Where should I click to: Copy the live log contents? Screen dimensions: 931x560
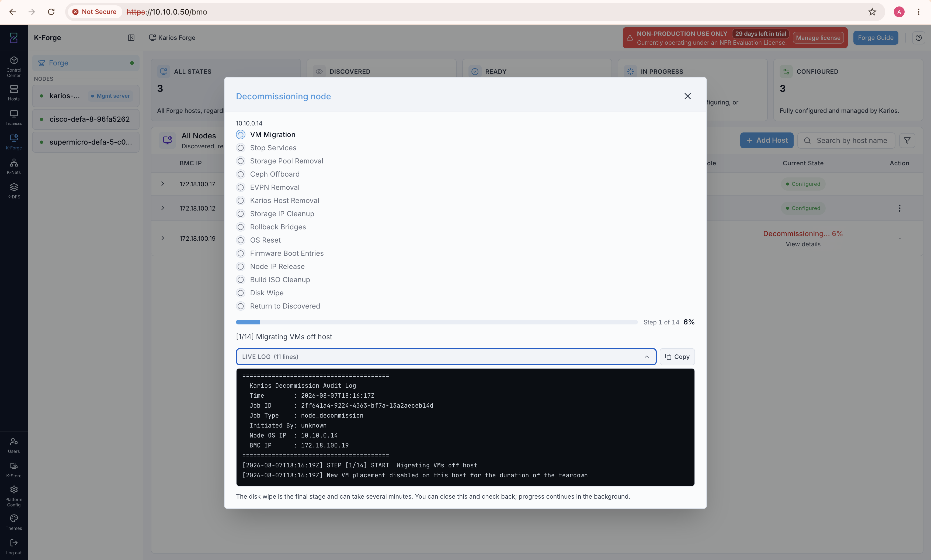click(677, 357)
